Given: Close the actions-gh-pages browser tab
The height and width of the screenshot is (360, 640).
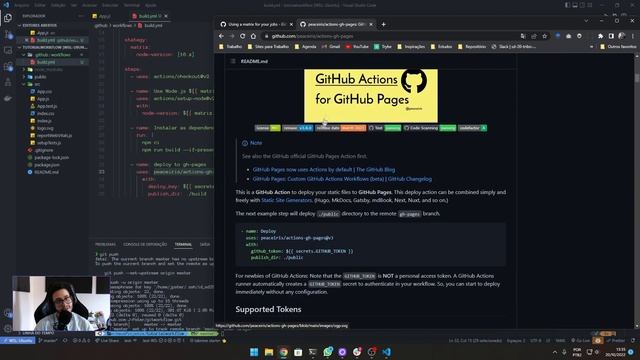Looking at the screenshot, I should pos(371,24).
